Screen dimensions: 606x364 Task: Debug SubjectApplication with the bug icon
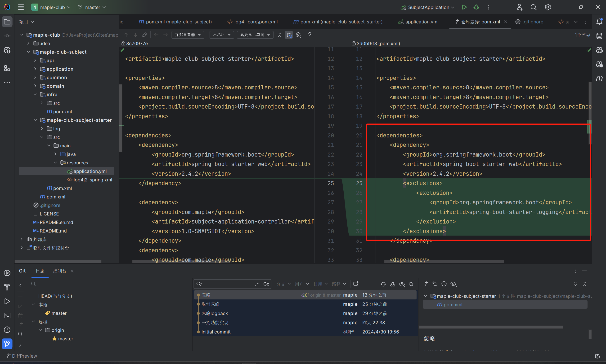(x=476, y=7)
